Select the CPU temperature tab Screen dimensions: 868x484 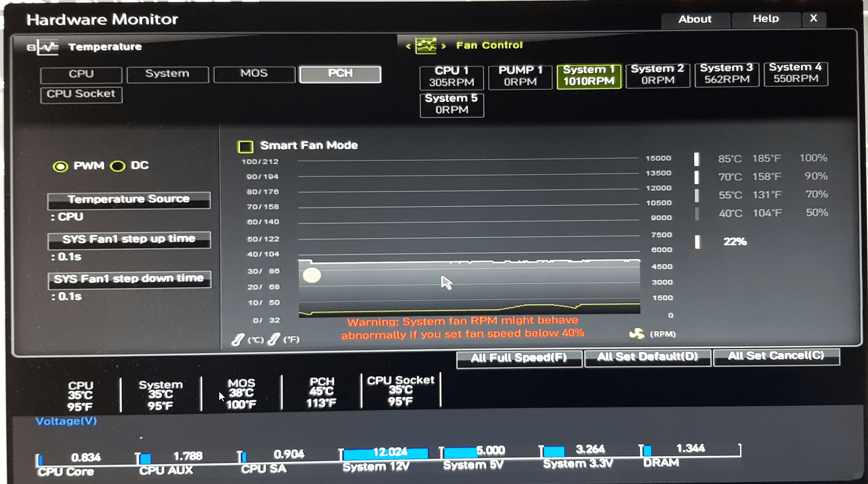coord(81,74)
